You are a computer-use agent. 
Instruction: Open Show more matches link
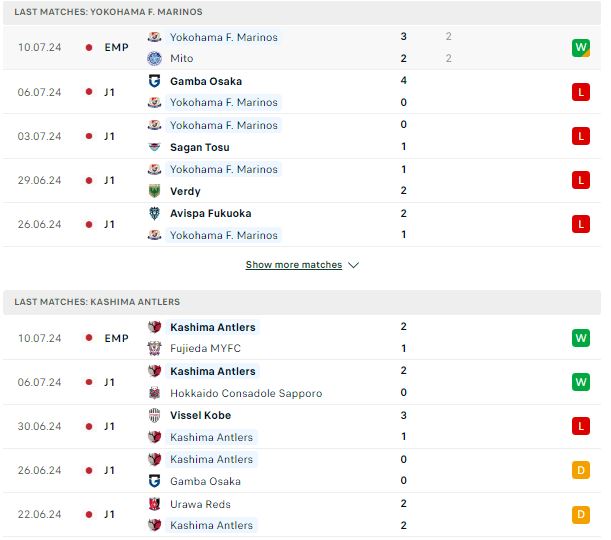pyautogui.click(x=294, y=265)
